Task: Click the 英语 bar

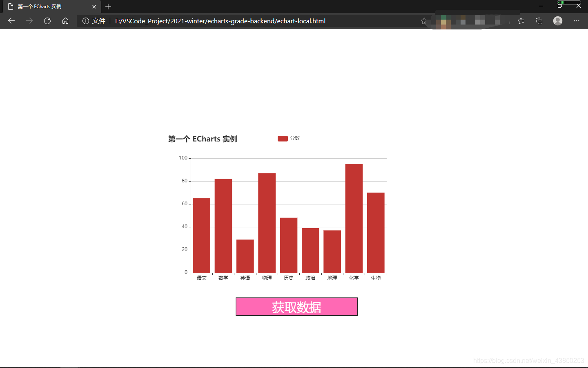Action: 245,256
